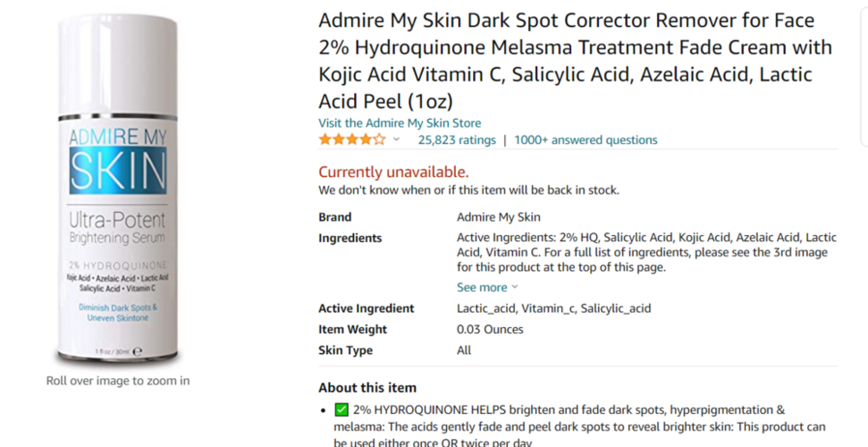Screen dimensions: 868x447
Task: Open the 25,823 ratings link
Action: point(457,140)
